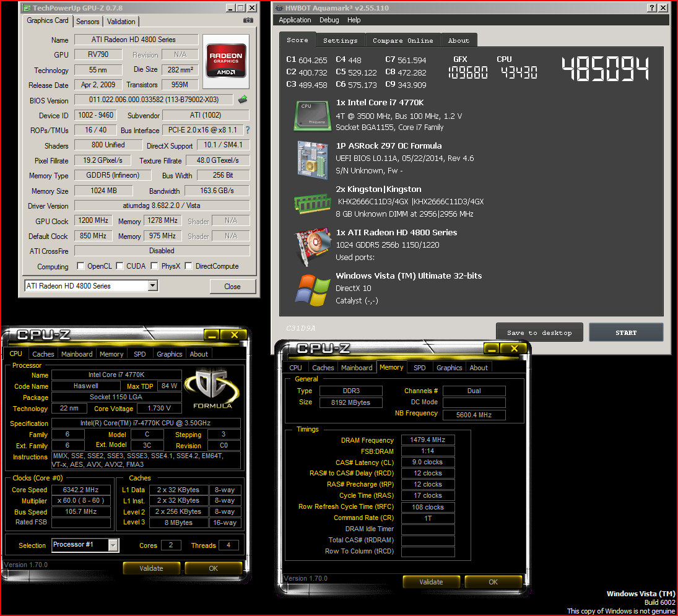Viewport: 678px width, 616px height.
Task: Open Caches tab in left CPU-Z window
Action: point(43,354)
